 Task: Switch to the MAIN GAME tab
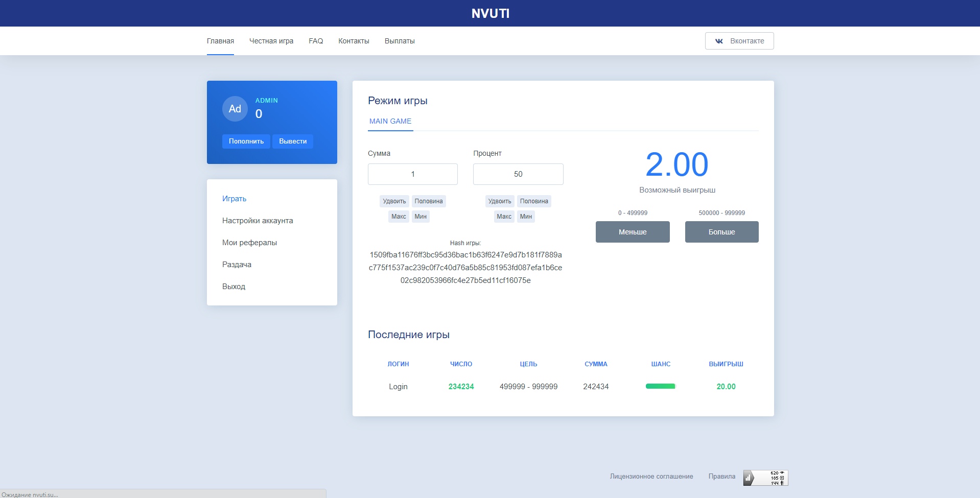[390, 122]
